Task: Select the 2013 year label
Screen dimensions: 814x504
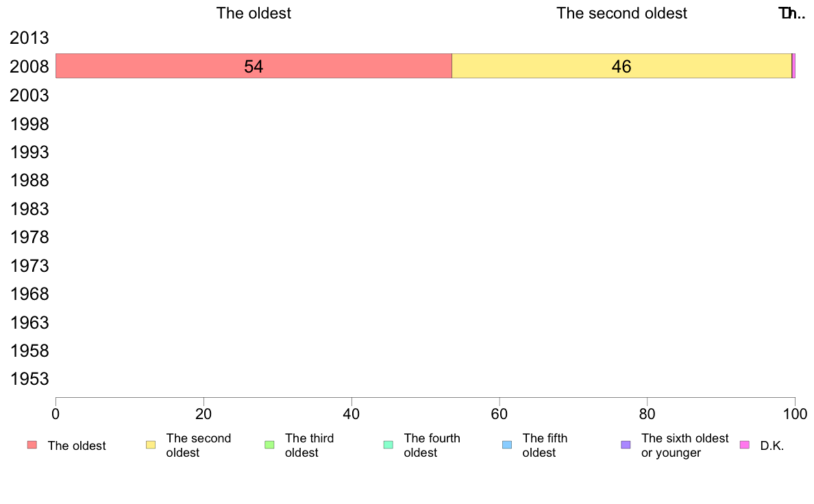Action: click(x=29, y=38)
